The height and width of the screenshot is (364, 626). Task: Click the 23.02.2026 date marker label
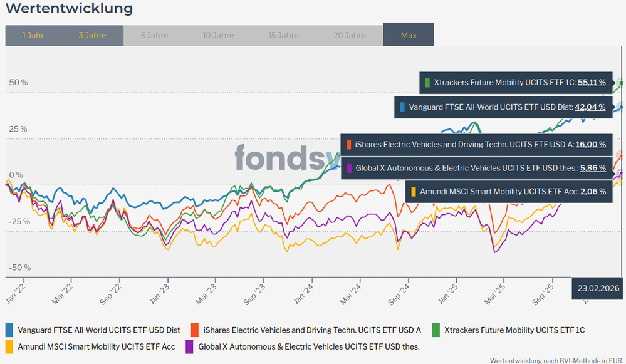coord(598,288)
